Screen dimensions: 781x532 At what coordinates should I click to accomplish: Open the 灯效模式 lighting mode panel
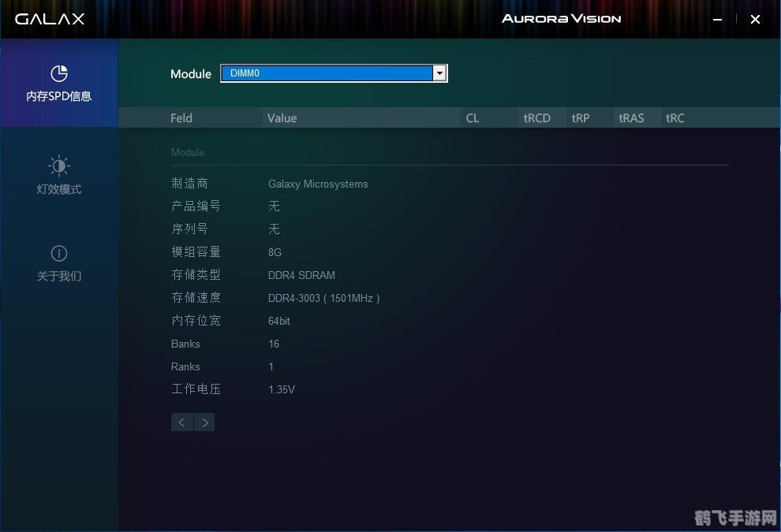pos(58,175)
